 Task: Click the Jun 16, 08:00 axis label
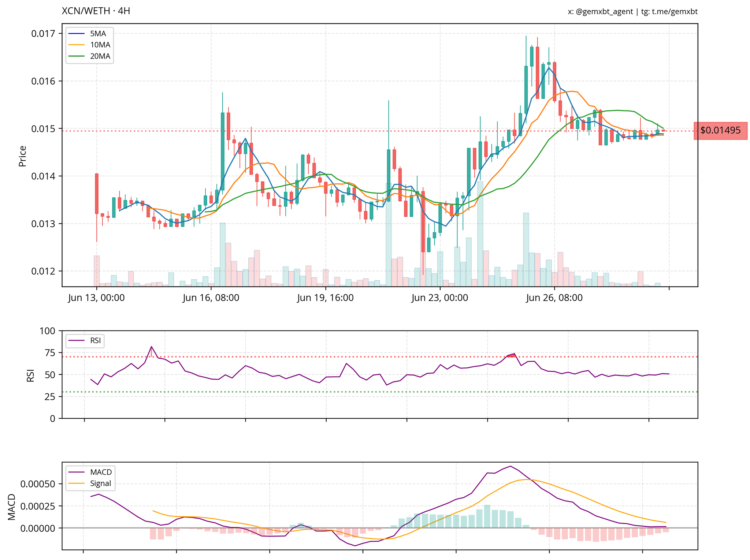[x=211, y=298]
